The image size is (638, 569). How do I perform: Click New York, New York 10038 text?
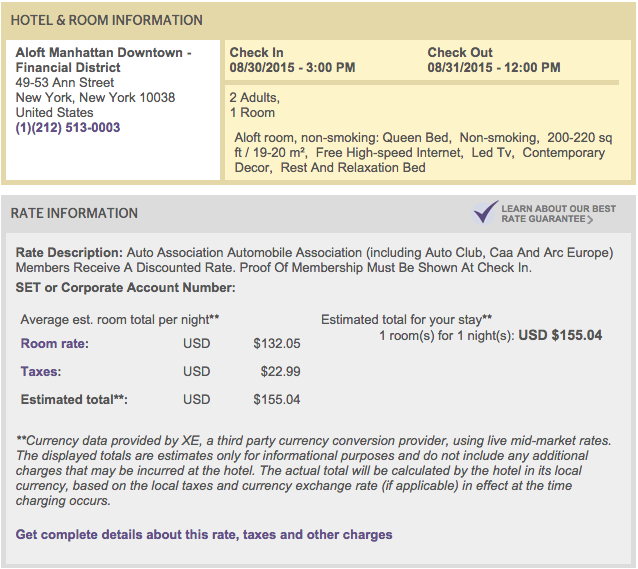tap(95, 98)
